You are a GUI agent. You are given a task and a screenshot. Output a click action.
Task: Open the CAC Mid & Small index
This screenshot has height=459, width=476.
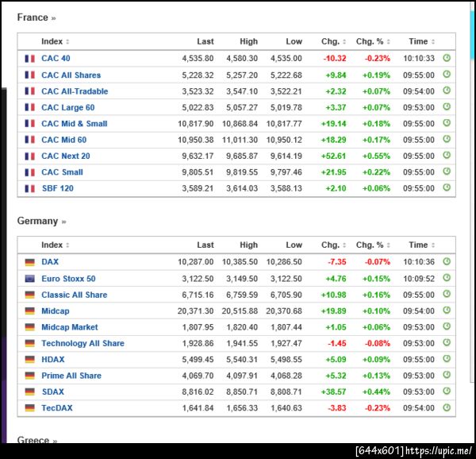tap(74, 123)
